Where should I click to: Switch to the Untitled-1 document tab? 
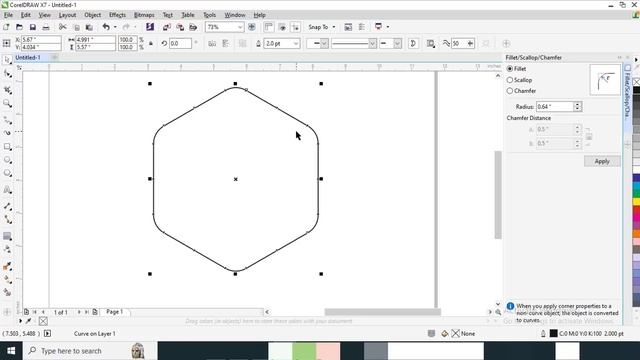click(28, 58)
